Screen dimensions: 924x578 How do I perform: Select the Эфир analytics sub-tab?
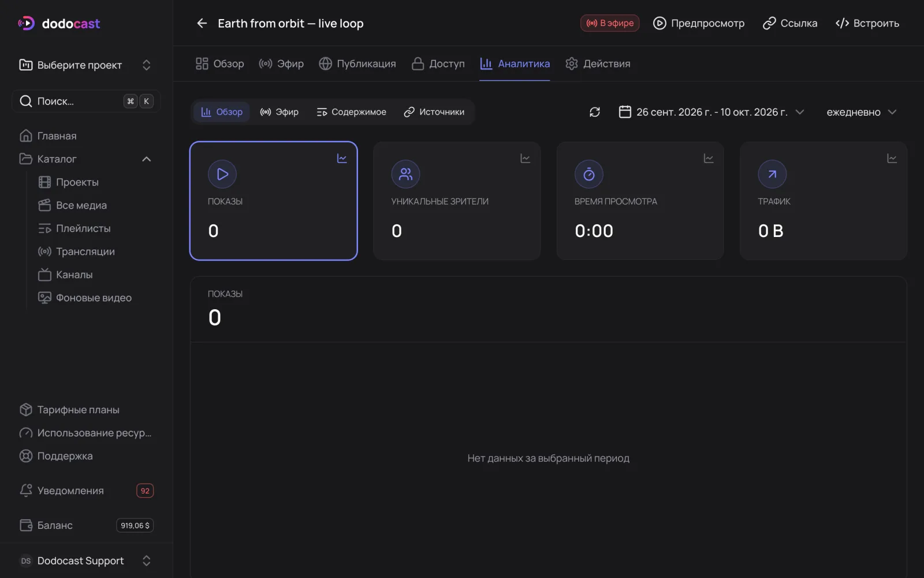coord(280,112)
